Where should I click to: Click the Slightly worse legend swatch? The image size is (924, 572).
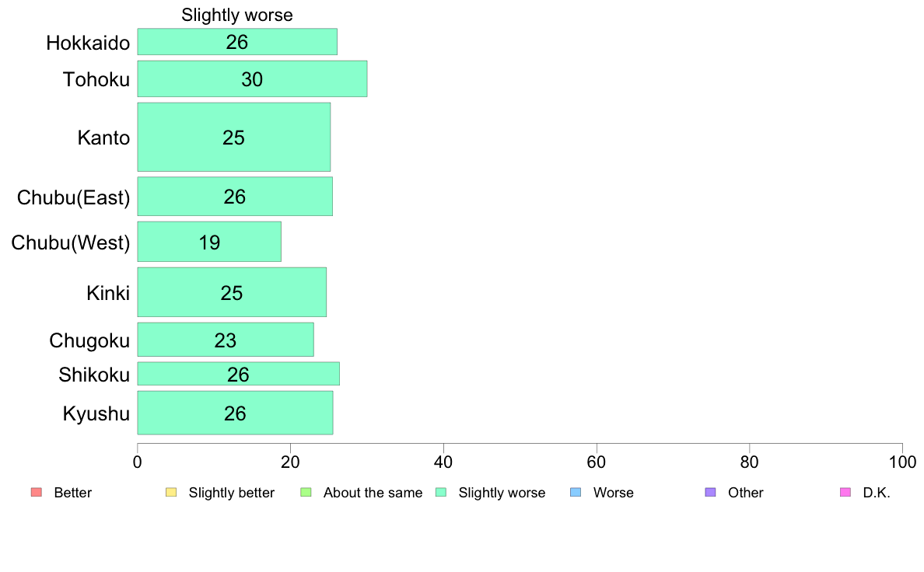click(x=441, y=493)
